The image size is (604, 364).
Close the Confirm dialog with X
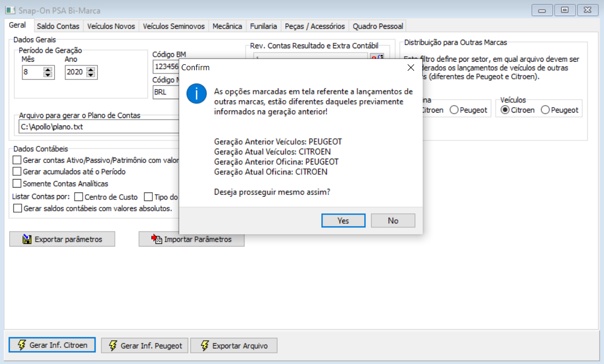[x=411, y=68]
